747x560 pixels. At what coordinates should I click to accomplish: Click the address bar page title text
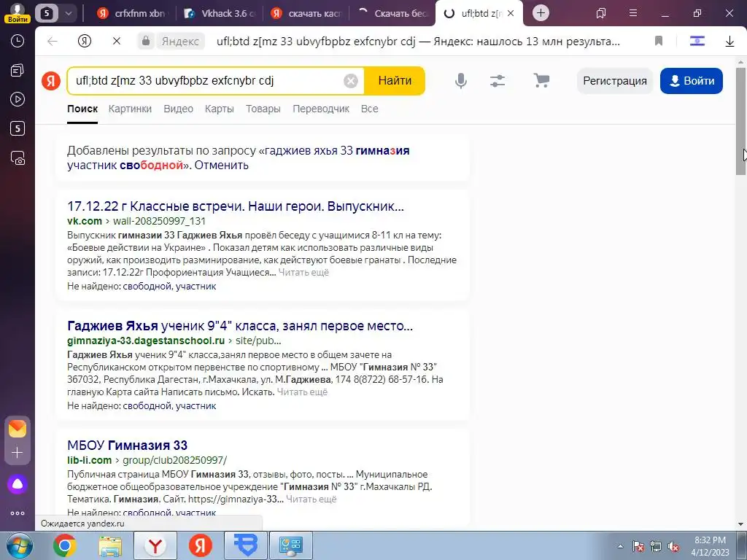tap(418, 42)
